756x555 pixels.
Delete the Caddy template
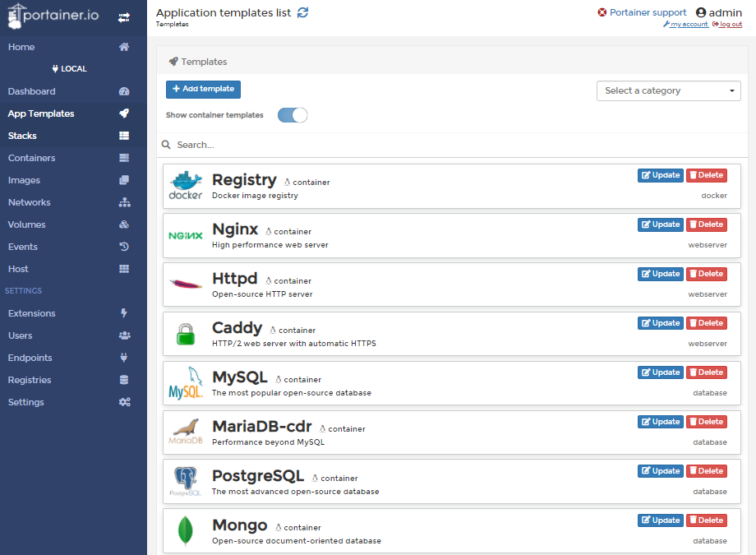(707, 323)
